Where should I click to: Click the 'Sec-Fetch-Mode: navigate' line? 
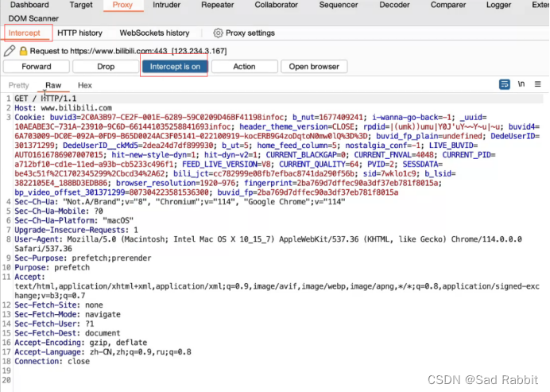(x=68, y=314)
